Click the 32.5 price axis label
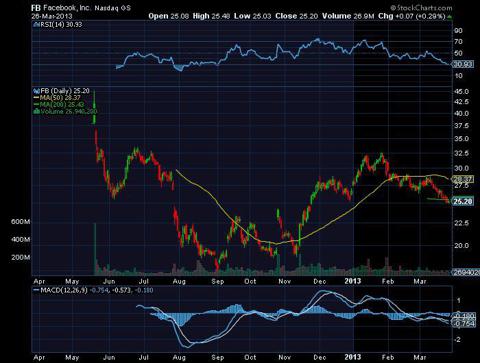The height and width of the screenshot is (363, 480). (x=461, y=153)
